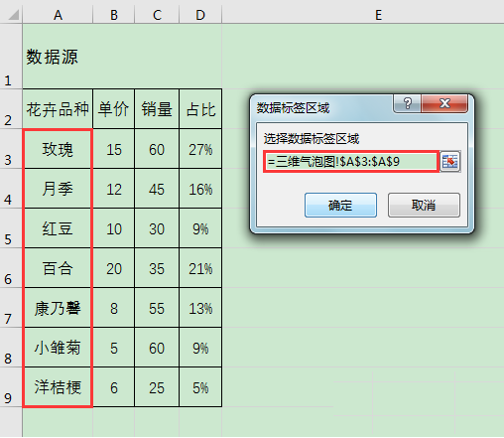Click the 小雏菊 price cell 5
Viewport: 504px width, 438px height.
coord(114,348)
